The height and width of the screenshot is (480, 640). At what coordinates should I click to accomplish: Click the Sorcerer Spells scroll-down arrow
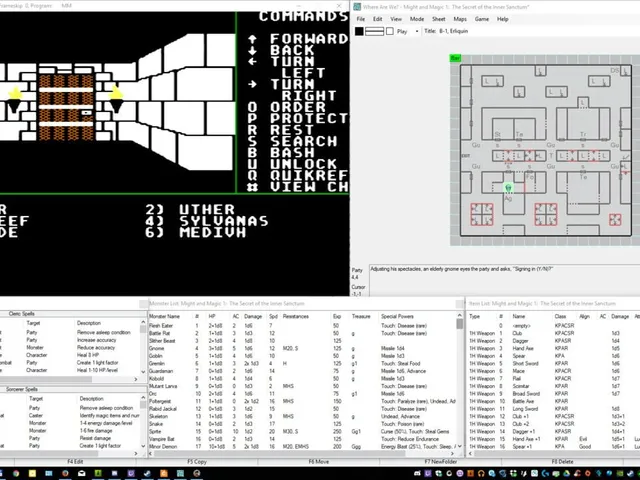pos(143,446)
